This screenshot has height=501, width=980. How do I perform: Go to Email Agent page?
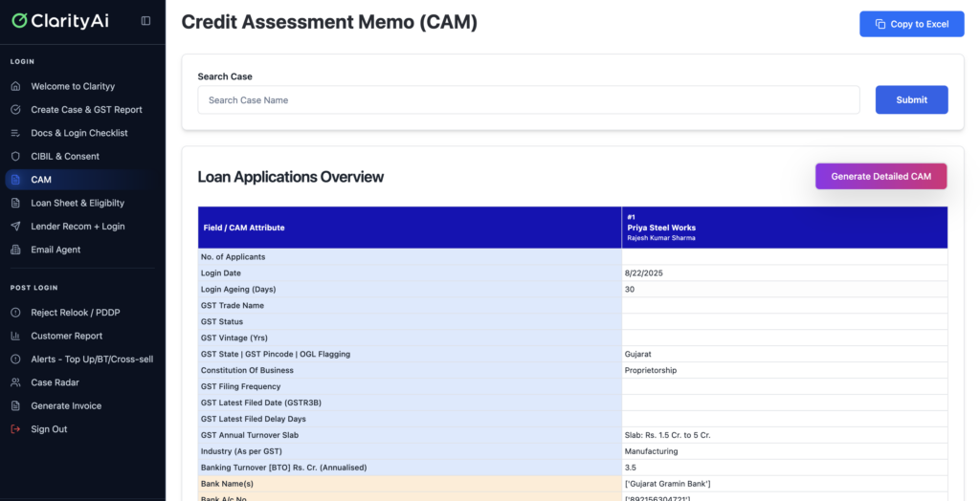[56, 250]
